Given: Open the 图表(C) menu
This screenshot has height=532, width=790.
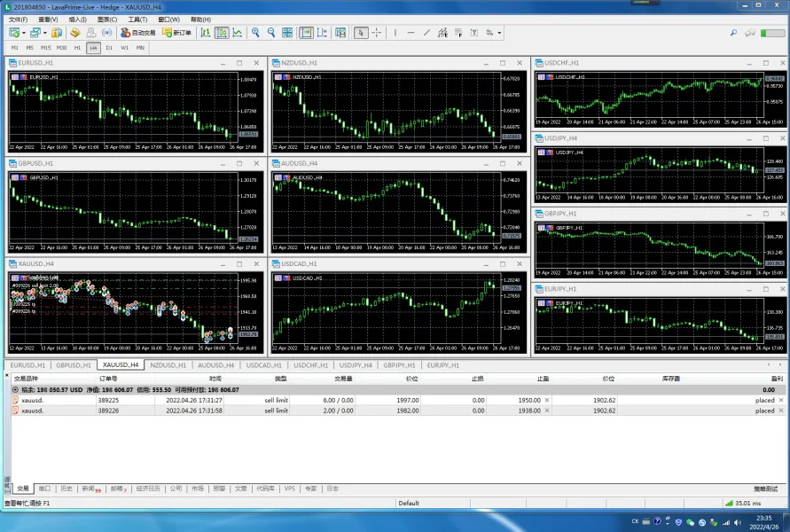Looking at the screenshot, I should [x=106, y=19].
